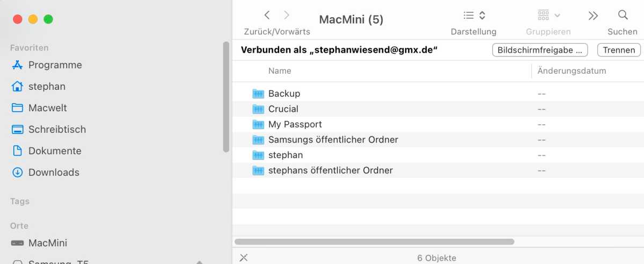This screenshot has height=264, width=644.
Task: Click the tools icon in the status bar
Action: [243, 258]
